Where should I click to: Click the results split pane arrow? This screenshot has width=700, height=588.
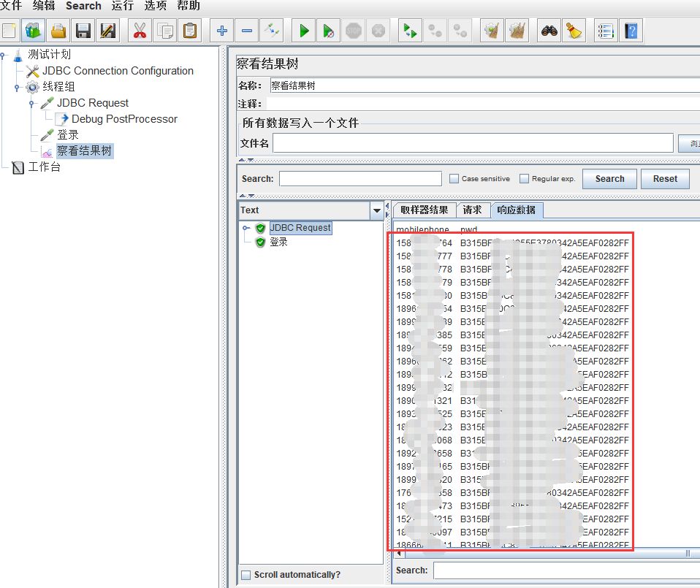click(x=387, y=210)
